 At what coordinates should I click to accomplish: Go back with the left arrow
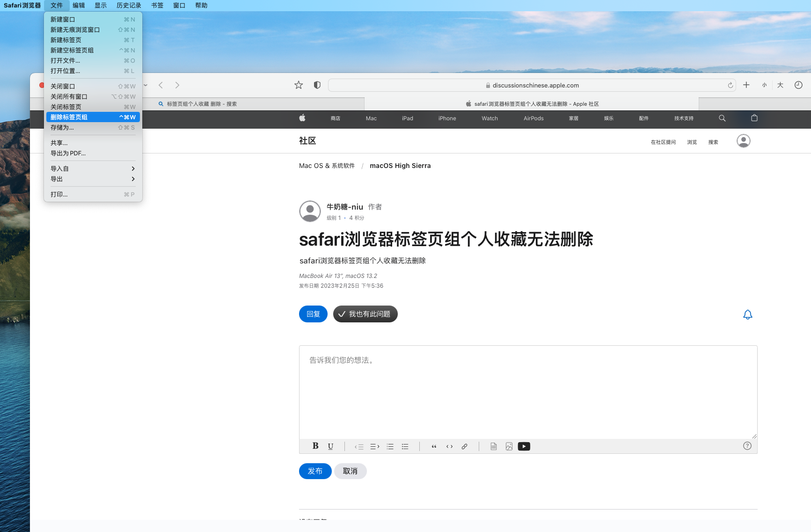pos(161,85)
